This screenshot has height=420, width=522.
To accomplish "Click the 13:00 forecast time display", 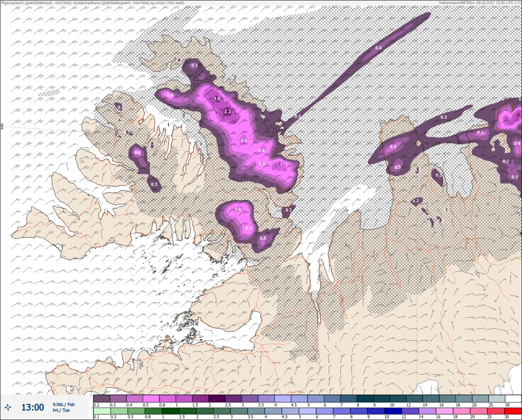I will pos(33,407).
